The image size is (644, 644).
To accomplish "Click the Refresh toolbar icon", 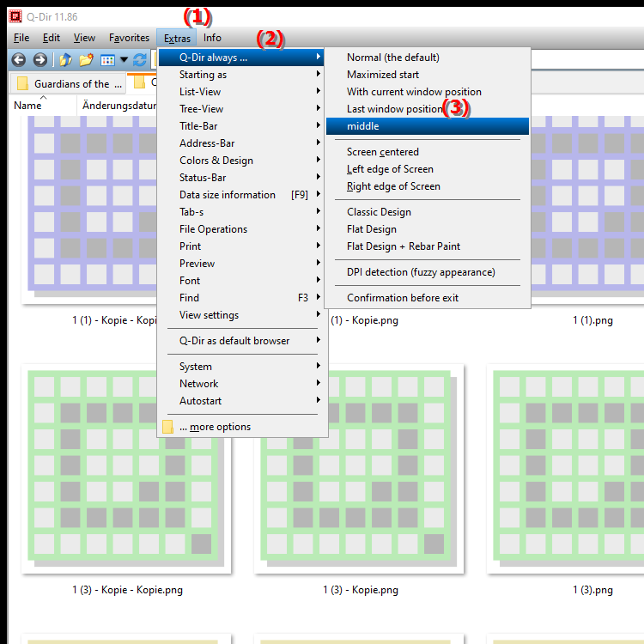I will click(140, 60).
